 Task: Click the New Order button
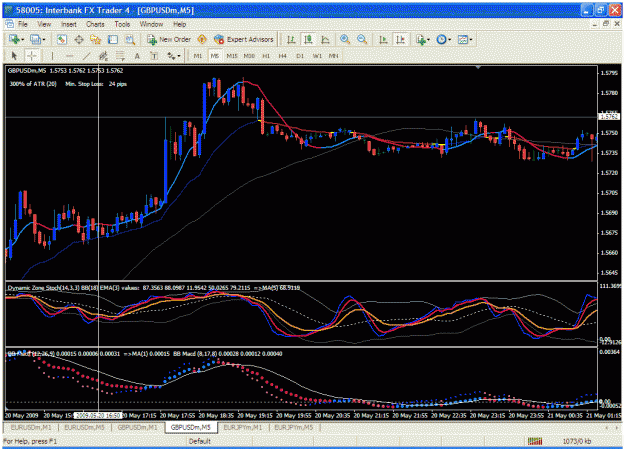(169, 39)
